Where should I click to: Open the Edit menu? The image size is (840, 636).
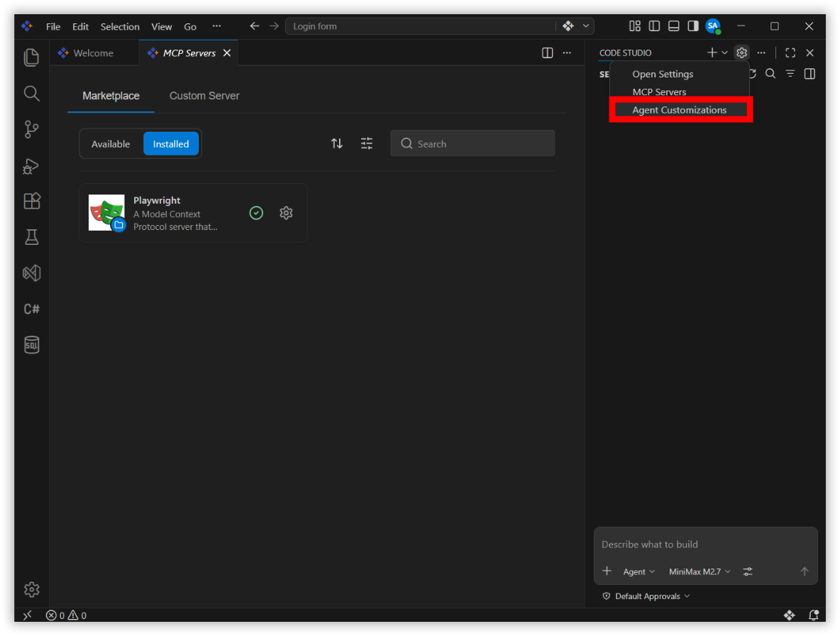[x=80, y=26]
